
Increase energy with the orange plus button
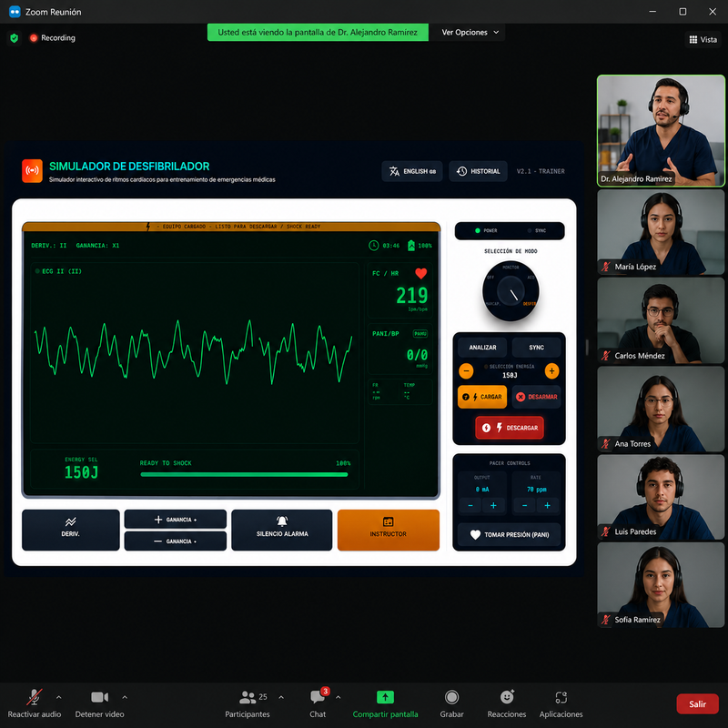pyautogui.click(x=551, y=371)
